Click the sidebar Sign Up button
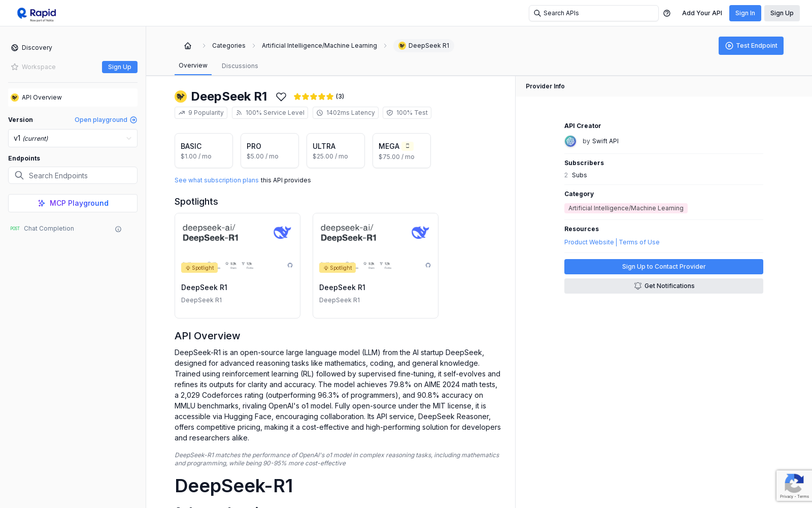 click(120, 67)
